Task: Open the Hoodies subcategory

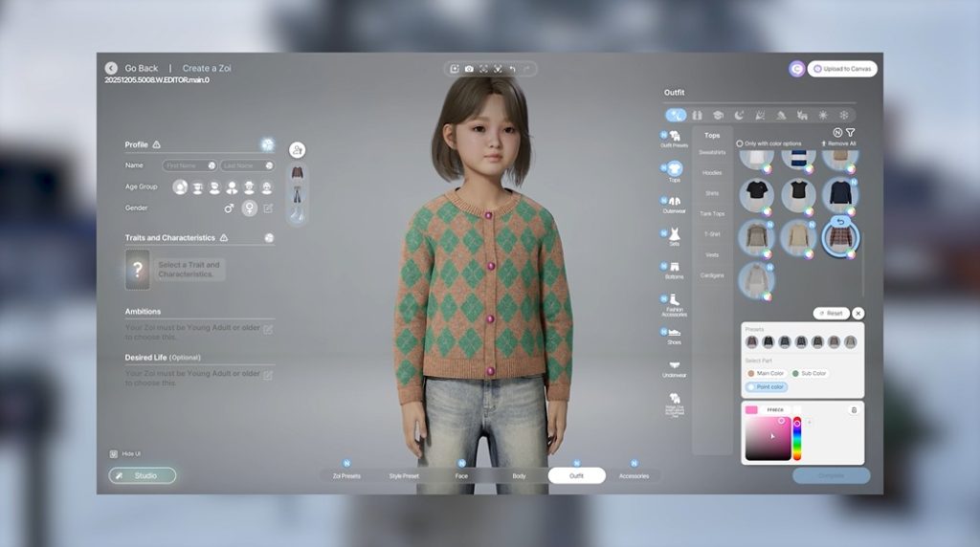Action: pyautogui.click(x=712, y=173)
